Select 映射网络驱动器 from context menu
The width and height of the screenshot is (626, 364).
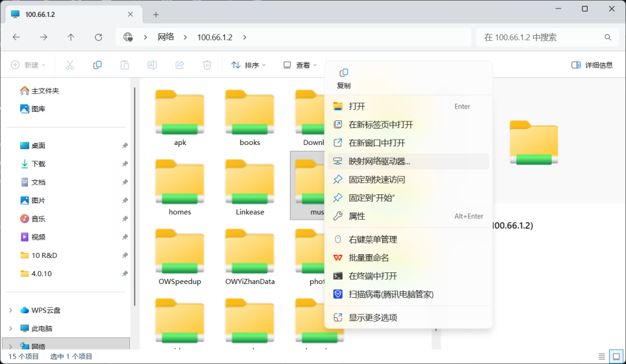click(379, 161)
